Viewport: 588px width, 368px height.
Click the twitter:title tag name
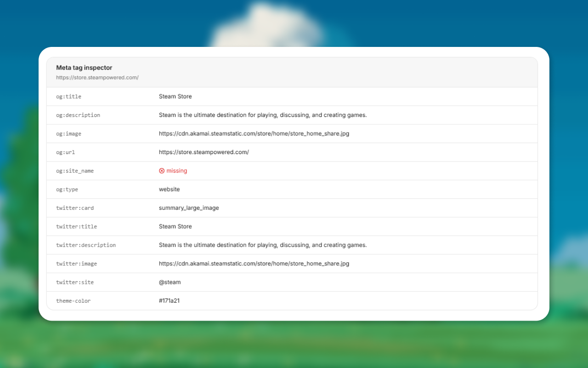(77, 226)
